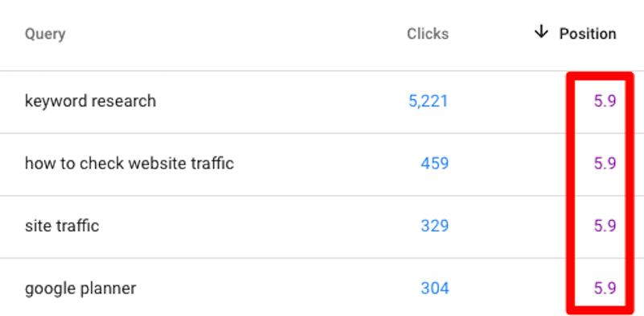644x316 pixels.
Task: Click position 5.9 for how to check website traffic
Action: click(x=605, y=164)
